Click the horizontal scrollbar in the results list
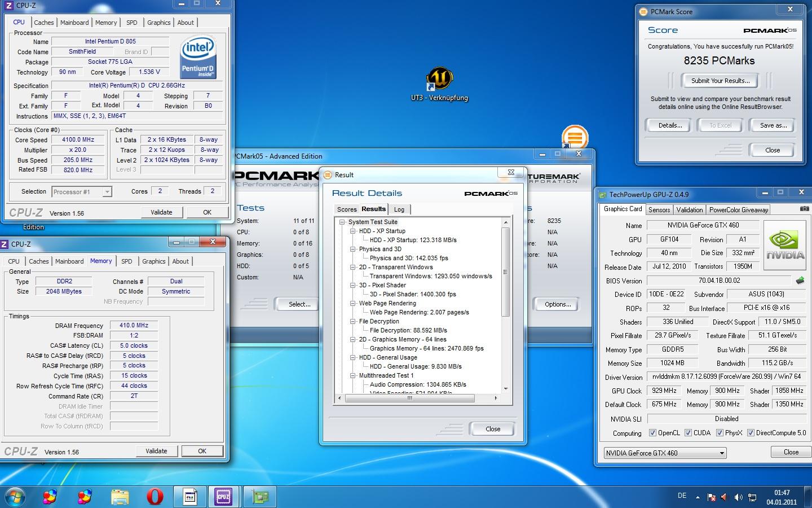This screenshot has width=812, height=508. pyautogui.click(x=409, y=398)
